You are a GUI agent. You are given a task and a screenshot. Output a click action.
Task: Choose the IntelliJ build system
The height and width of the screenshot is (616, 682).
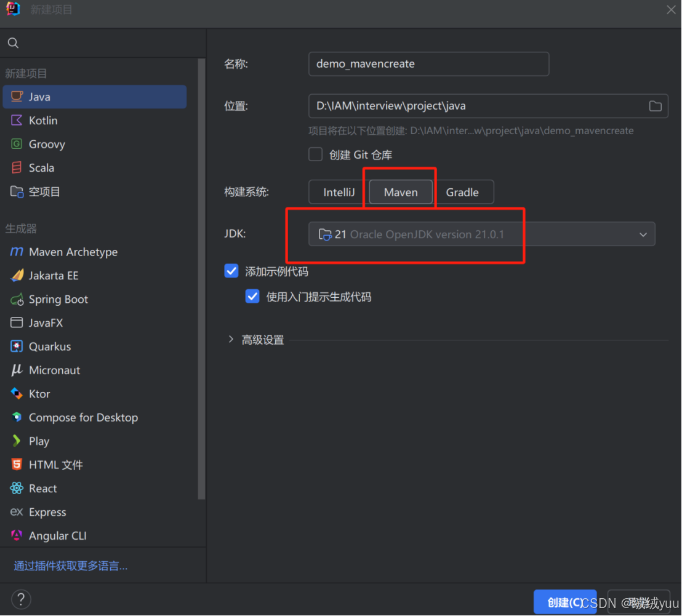[339, 192]
